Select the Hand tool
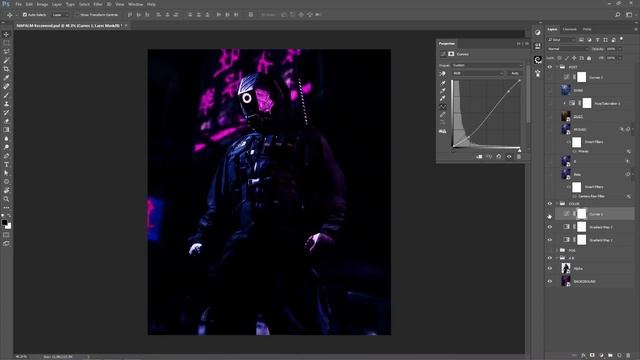Screen dimensions: 640x360 (6, 190)
